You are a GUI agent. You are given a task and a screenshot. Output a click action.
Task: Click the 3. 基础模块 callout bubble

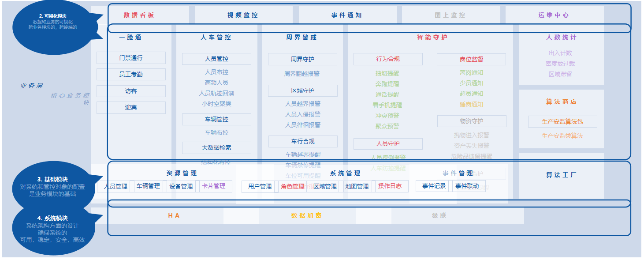pos(52,186)
